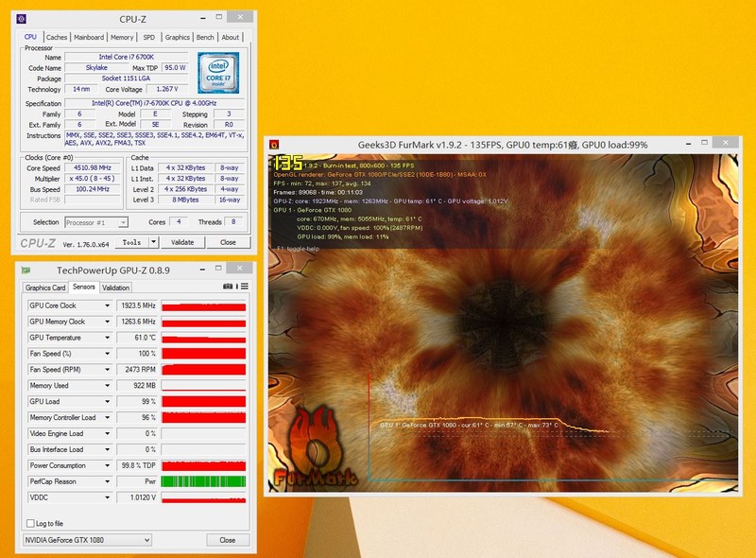Enable the Log to file checkbox
756x558 pixels.
pyautogui.click(x=31, y=523)
